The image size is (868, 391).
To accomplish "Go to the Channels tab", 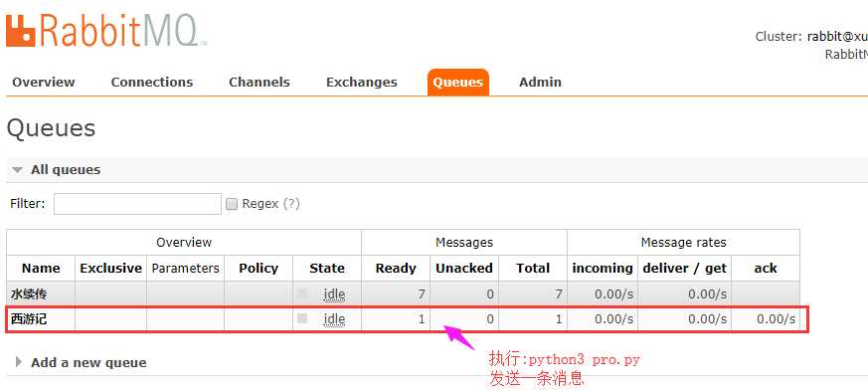I will pos(260,82).
